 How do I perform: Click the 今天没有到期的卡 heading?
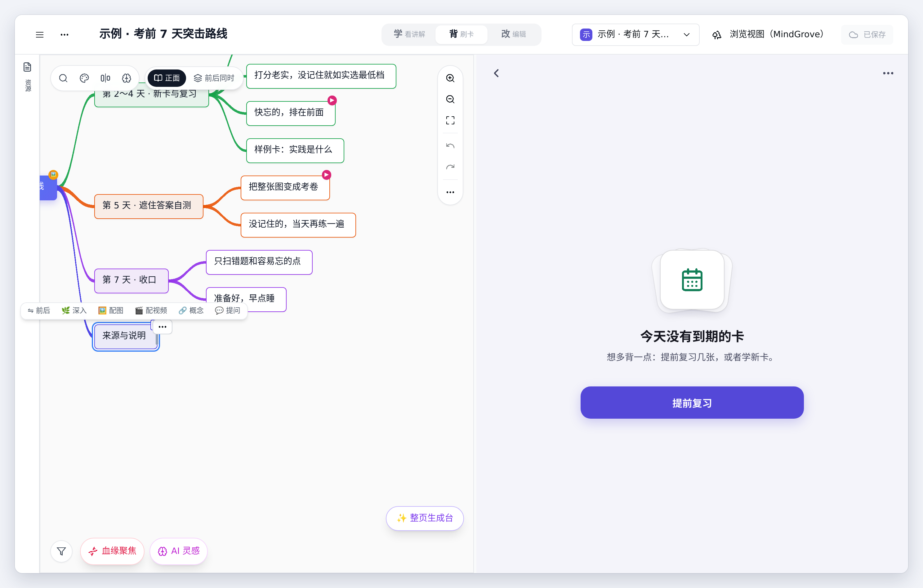coord(692,337)
